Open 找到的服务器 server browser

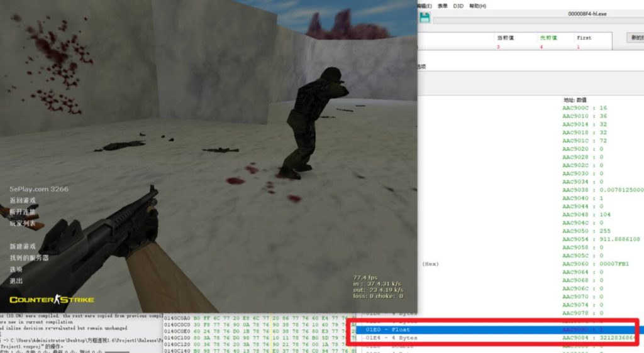coord(28,258)
